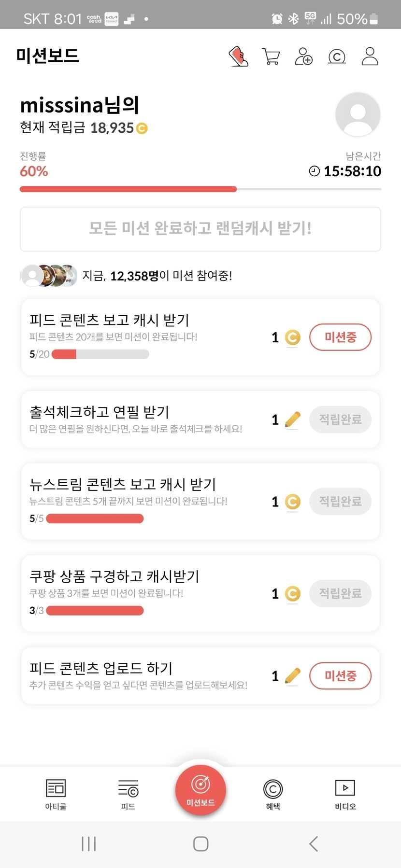This screenshot has width=401, height=868.
Task: Open the shopping cart
Action: click(x=271, y=56)
